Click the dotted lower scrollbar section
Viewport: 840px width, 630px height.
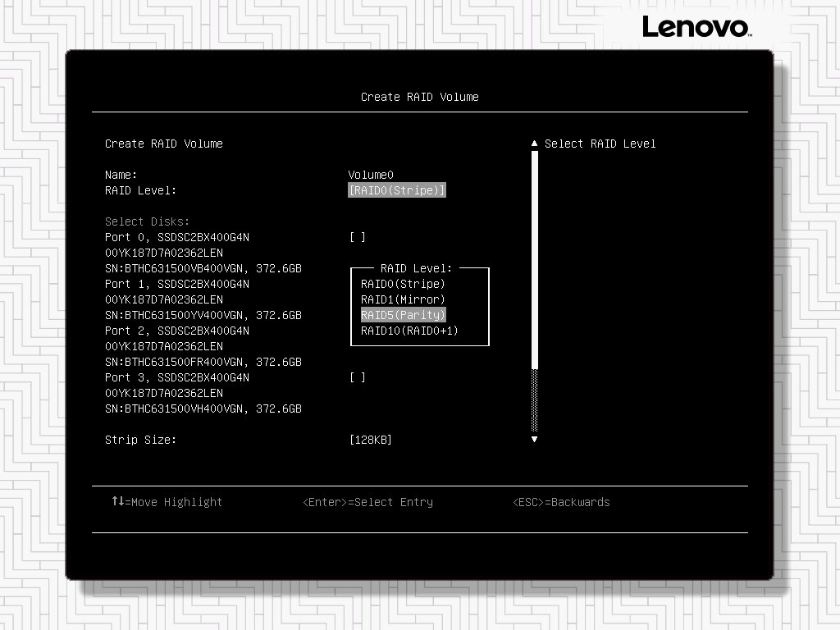coord(535,400)
